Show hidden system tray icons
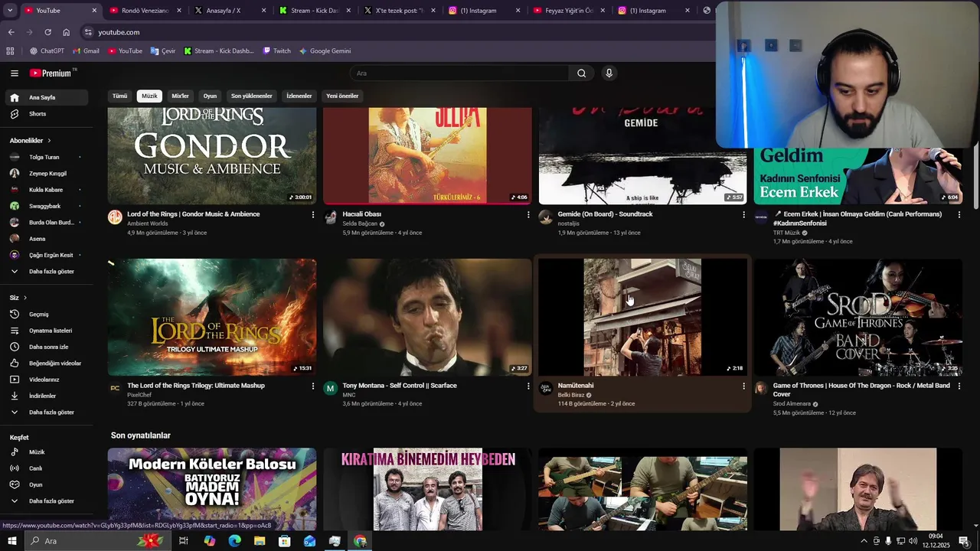The image size is (980, 551). pyautogui.click(x=864, y=541)
